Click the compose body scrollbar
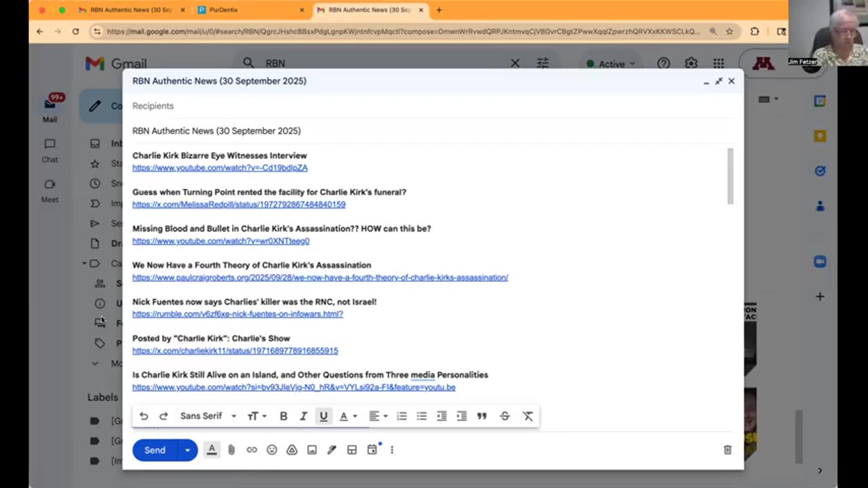Screen dimensions: 868x488 click(730, 176)
